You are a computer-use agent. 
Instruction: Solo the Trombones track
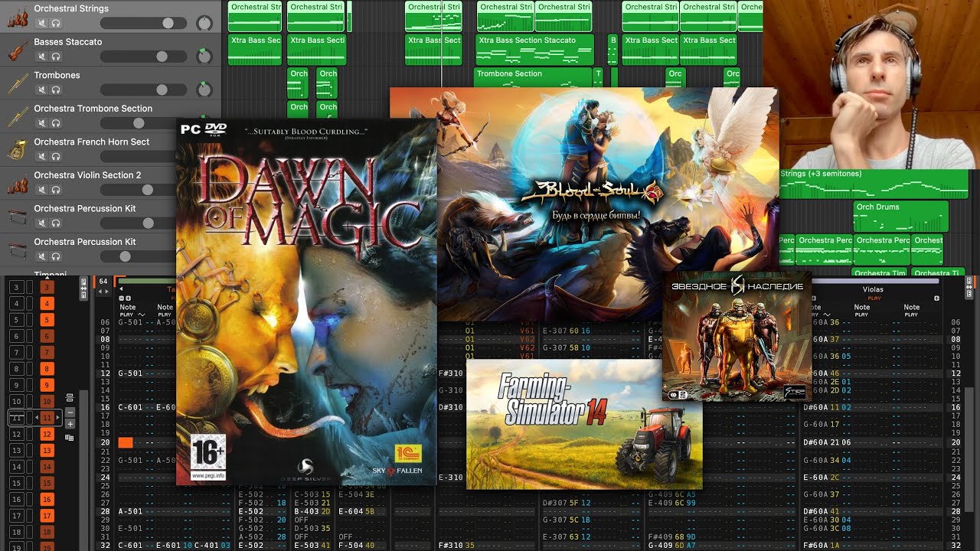(56, 90)
